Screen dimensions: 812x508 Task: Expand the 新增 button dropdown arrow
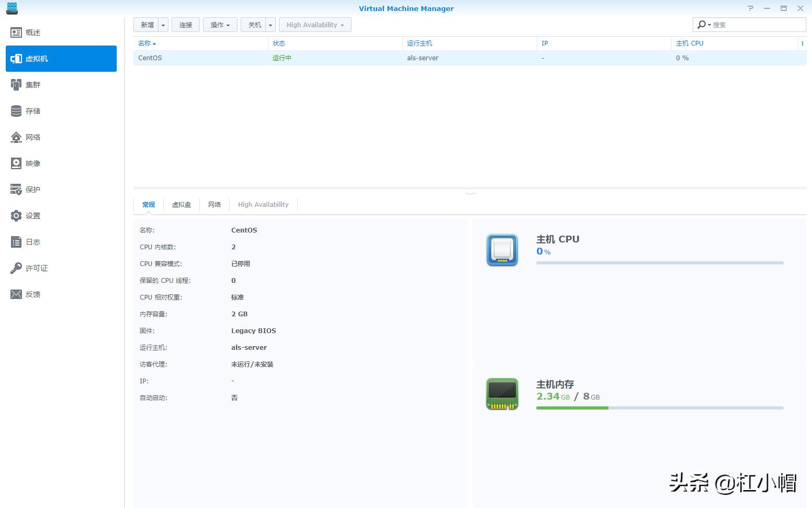click(x=162, y=24)
